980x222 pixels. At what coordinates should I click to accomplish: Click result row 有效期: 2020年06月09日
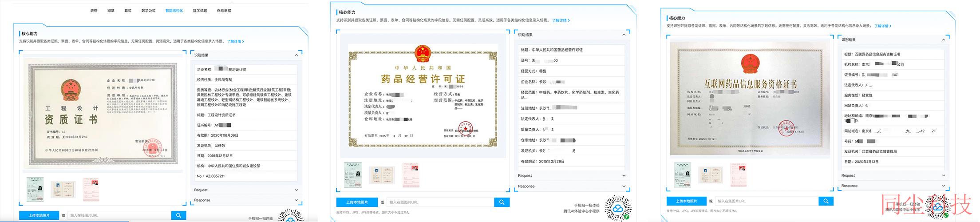(246, 135)
